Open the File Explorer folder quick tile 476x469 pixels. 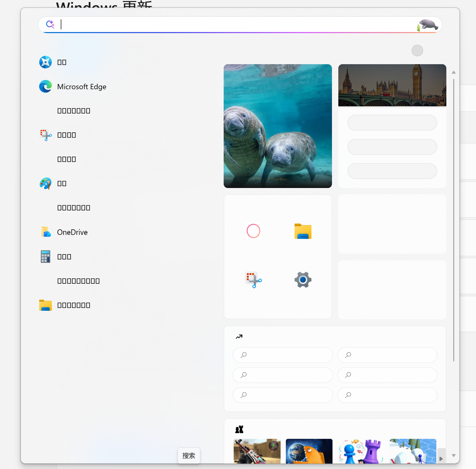coord(303,231)
